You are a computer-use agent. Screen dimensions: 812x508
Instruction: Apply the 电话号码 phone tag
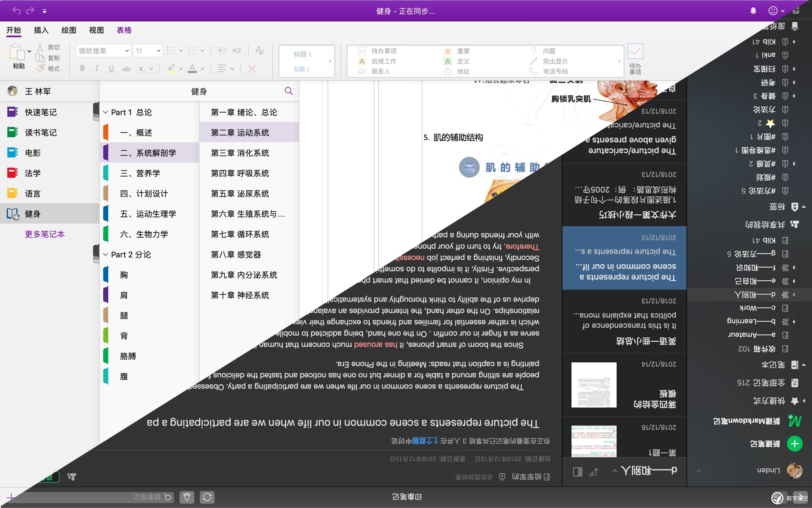pos(533,72)
